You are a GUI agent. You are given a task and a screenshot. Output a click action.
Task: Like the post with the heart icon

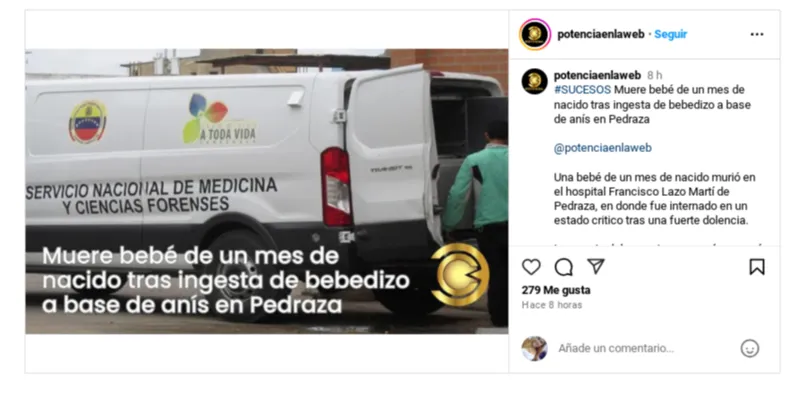click(531, 267)
